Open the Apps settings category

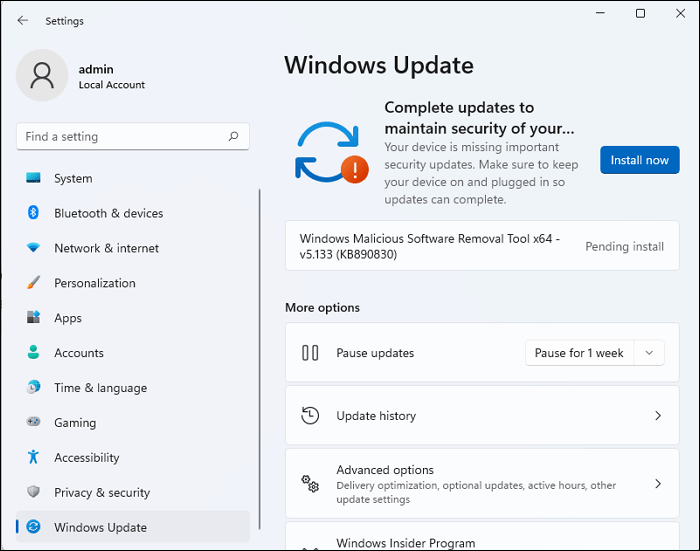point(68,318)
